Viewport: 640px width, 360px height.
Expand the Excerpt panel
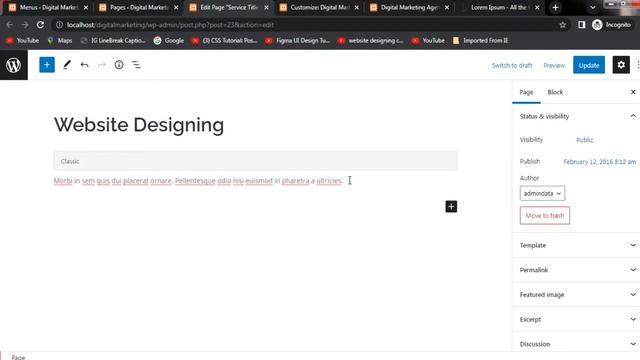[576, 319]
